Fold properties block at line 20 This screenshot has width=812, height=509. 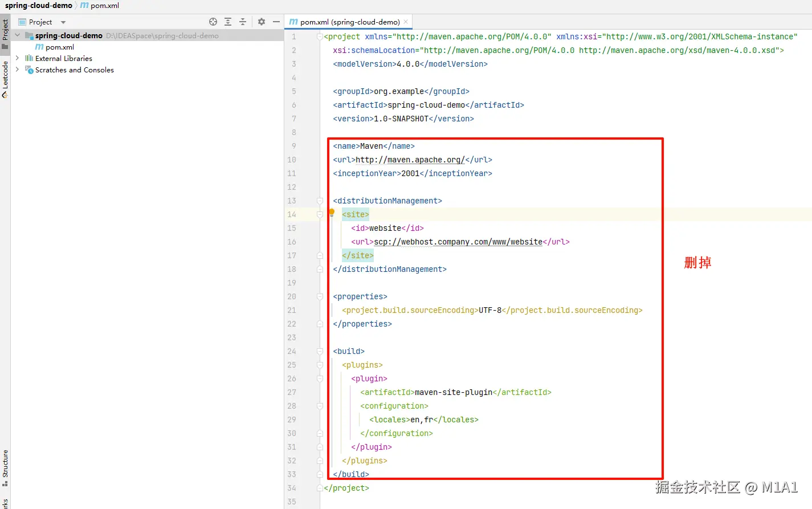pyautogui.click(x=320, y=296)
